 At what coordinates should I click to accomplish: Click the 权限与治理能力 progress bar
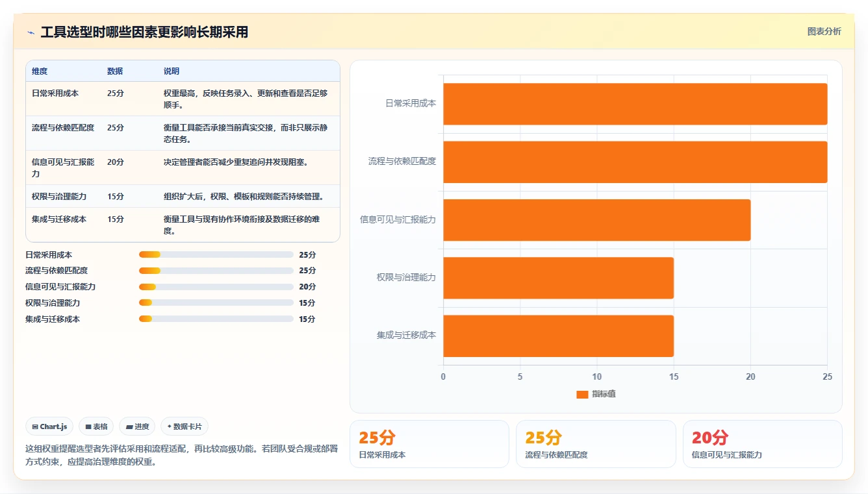tap(216, 303)
